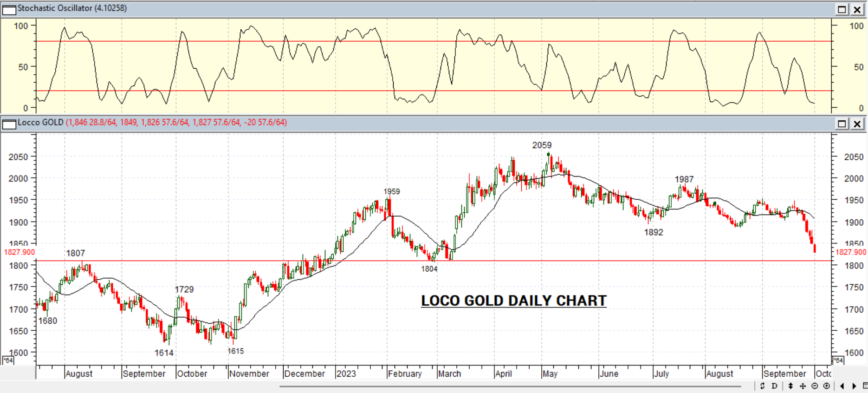Click the 1680 low price label
Viewport: 868px width, 393px height.
pos(48,321)
